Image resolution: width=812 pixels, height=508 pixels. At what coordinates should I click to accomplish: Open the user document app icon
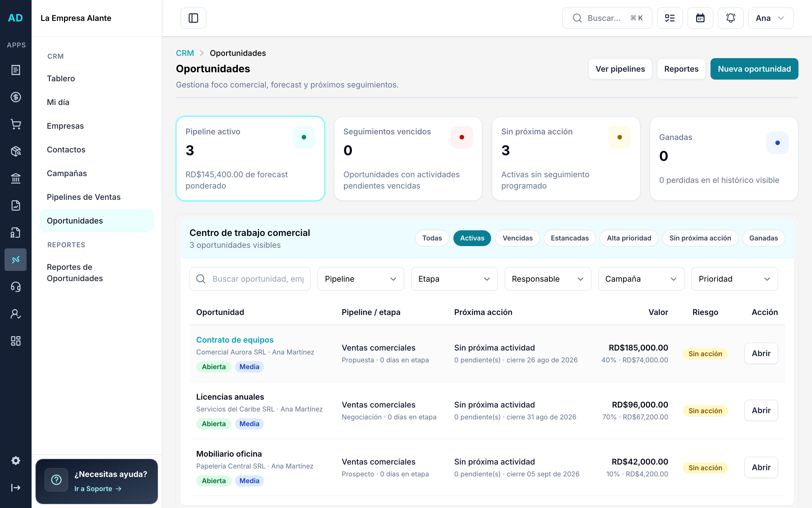point(16,233)
